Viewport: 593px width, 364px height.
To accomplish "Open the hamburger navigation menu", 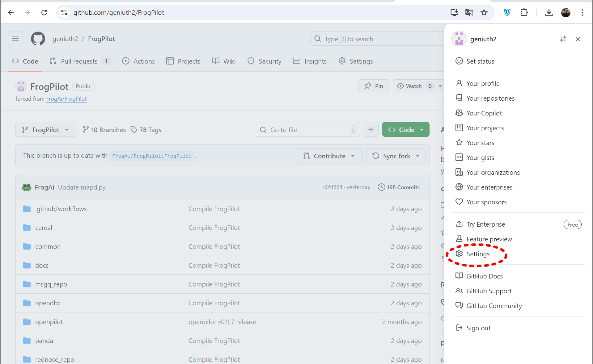I will 15,39.
